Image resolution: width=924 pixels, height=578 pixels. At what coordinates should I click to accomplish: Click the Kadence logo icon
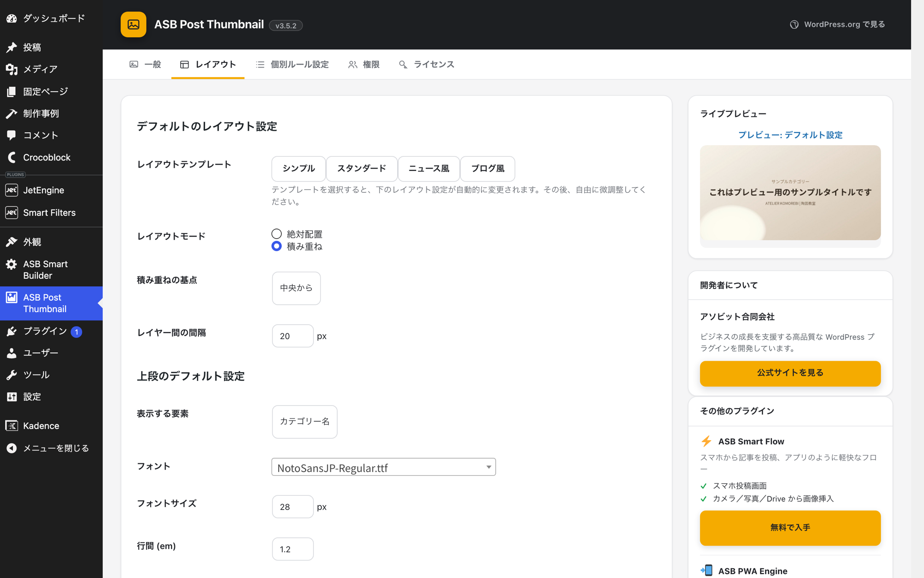(12, 426)
